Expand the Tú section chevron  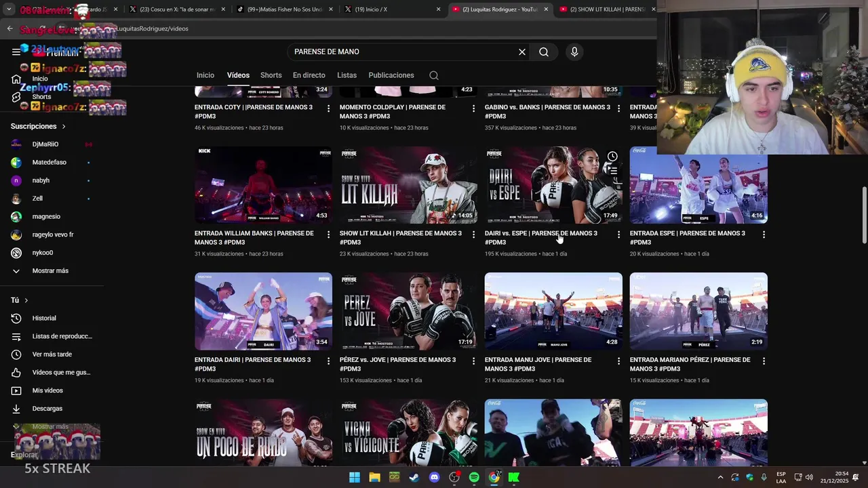[26, 300]
